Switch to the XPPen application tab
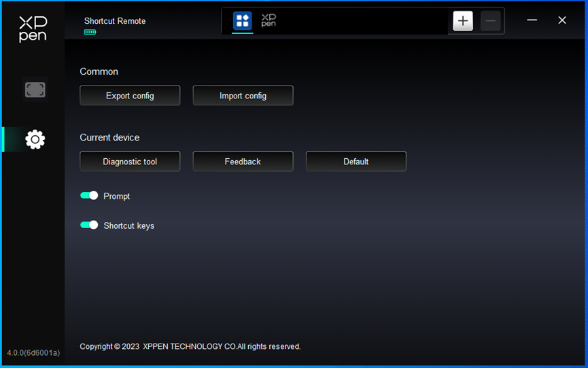Screen dimensions: 588x368 (x=269, y=20)
